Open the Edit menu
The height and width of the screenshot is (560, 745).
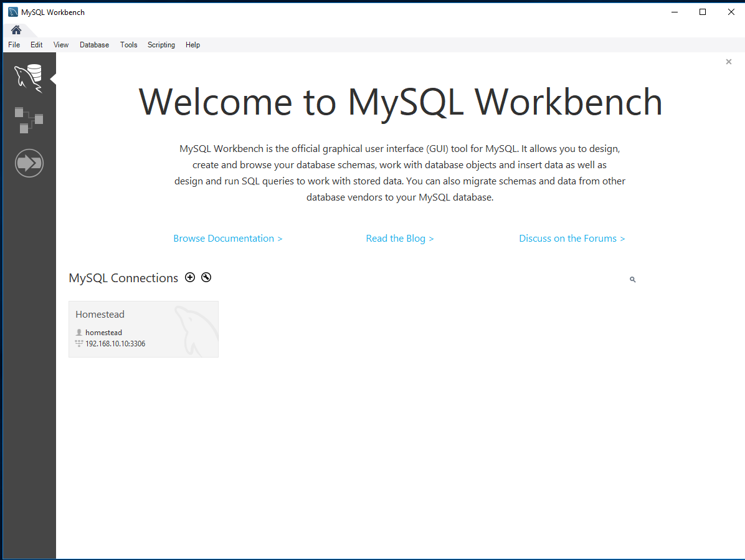tap(37, 45)
